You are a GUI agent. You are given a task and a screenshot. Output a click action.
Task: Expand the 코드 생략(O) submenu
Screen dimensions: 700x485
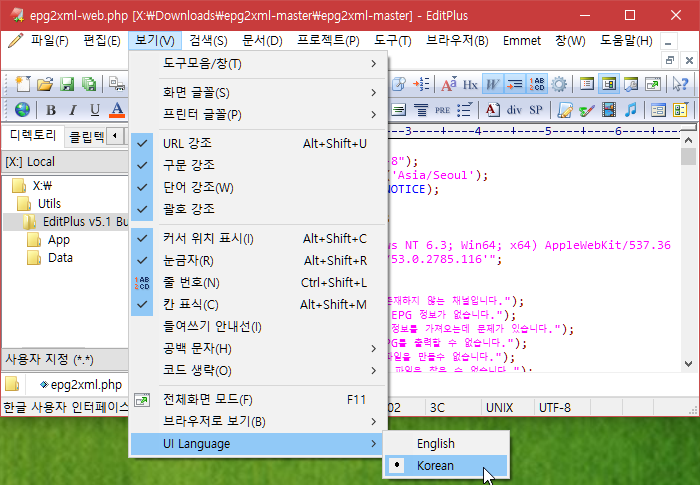click(259, 370)
